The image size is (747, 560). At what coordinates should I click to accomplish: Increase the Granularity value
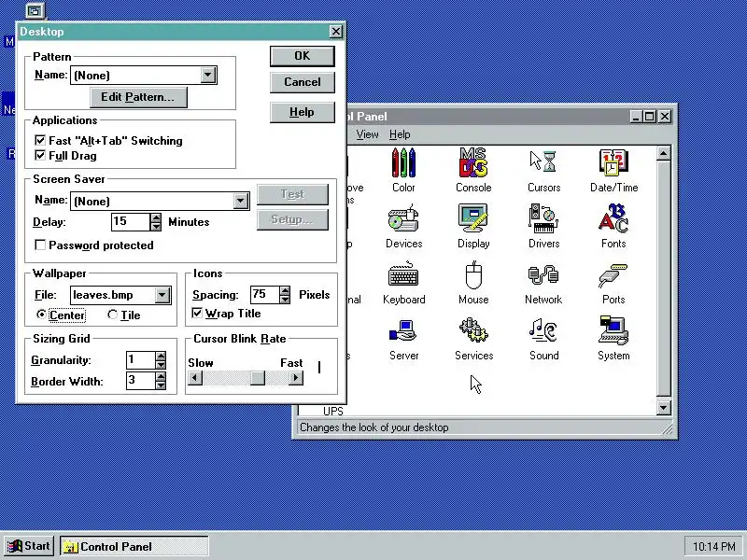coord(161,356)
